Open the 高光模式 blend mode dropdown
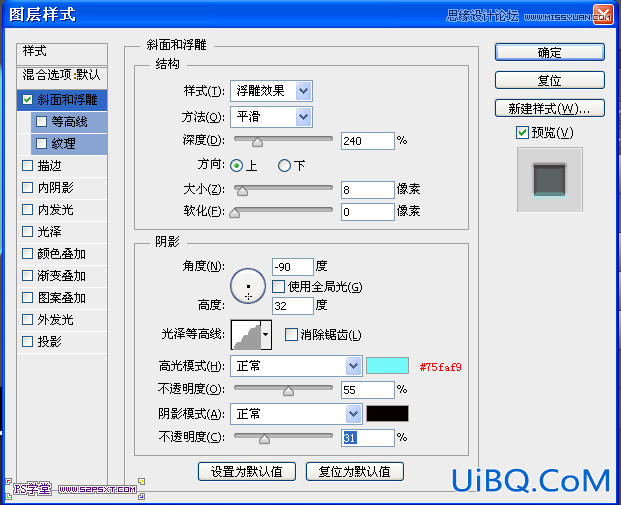The height and width of the screenshot is (505, 621). pos(296,366)
